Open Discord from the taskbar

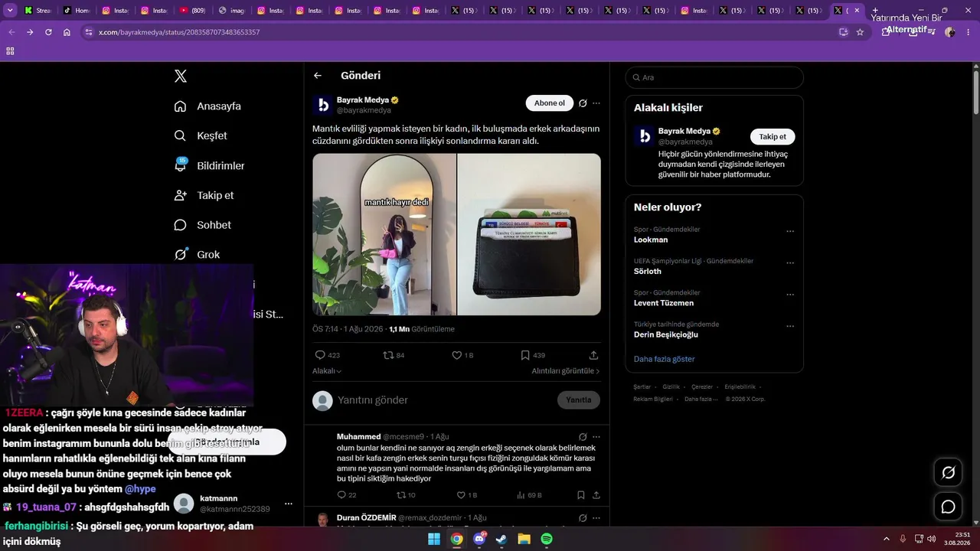point(479,539)
